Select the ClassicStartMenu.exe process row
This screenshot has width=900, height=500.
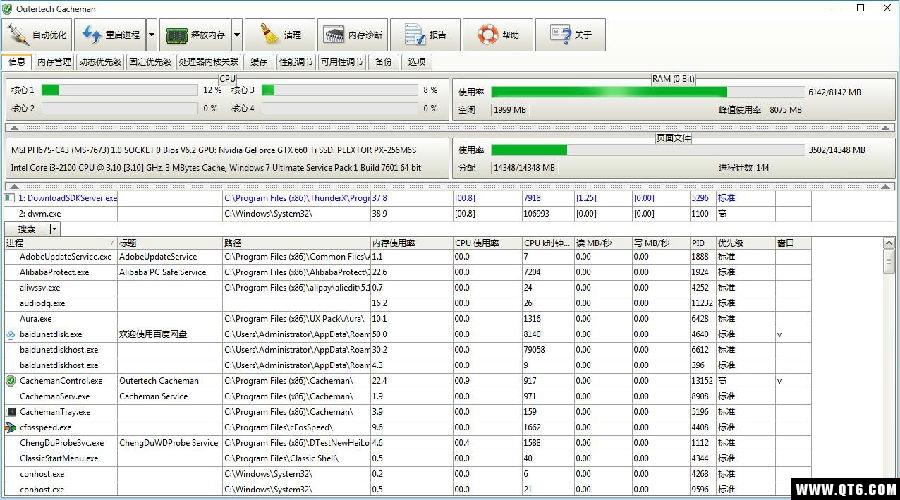[408, 458]
